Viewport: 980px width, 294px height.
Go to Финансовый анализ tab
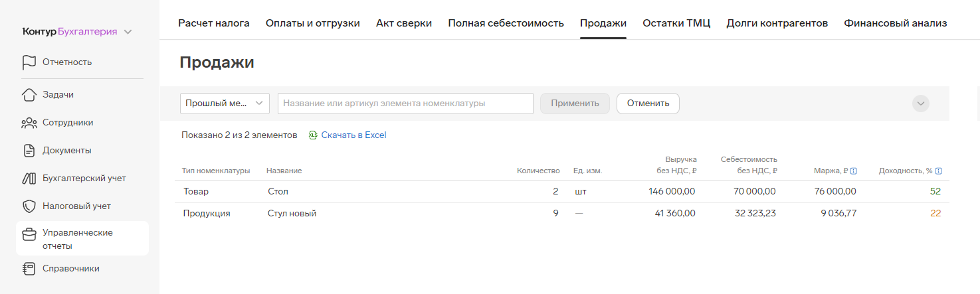coord(895,23)
